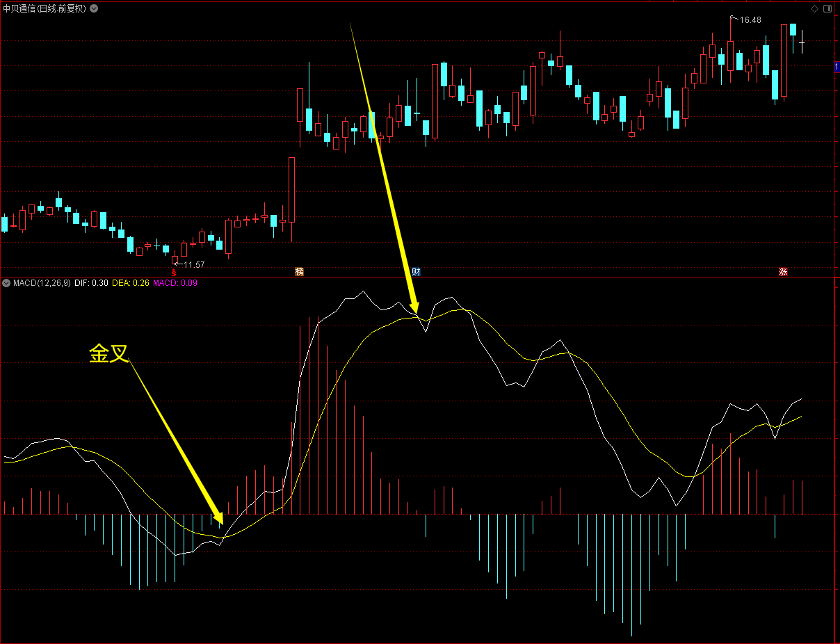Toggle the side panel layout icon
The image size is (840, 644).
[x=827, y=8]
